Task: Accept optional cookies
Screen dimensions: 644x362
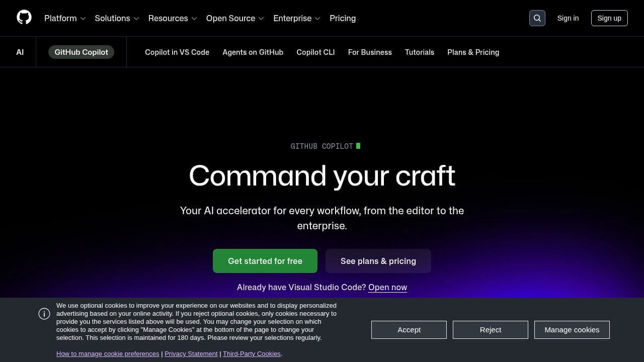Action: coord(409,329)
